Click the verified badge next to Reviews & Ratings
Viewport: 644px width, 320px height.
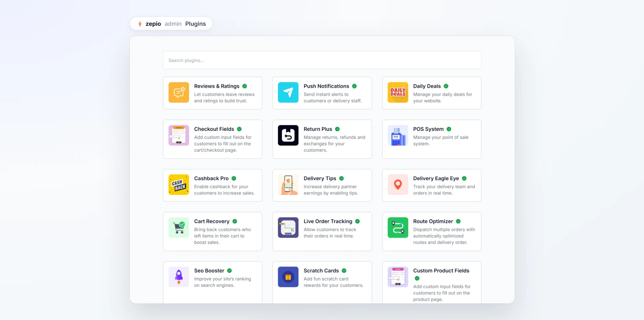245,86
